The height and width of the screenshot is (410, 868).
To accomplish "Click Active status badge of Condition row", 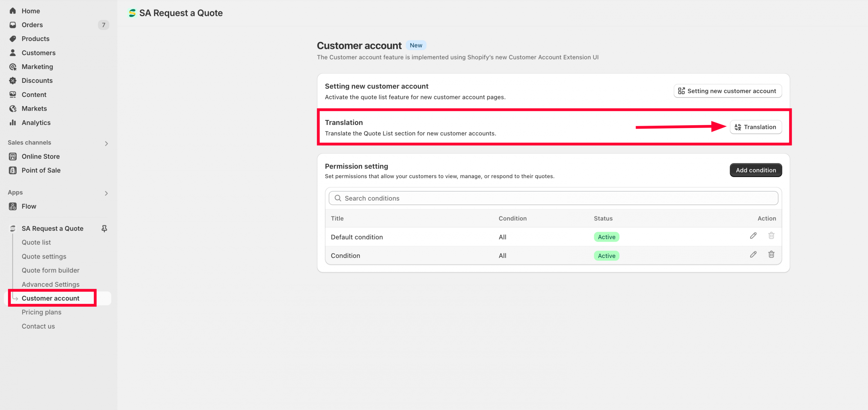I will pyautogui.click(x=607, y=256).
